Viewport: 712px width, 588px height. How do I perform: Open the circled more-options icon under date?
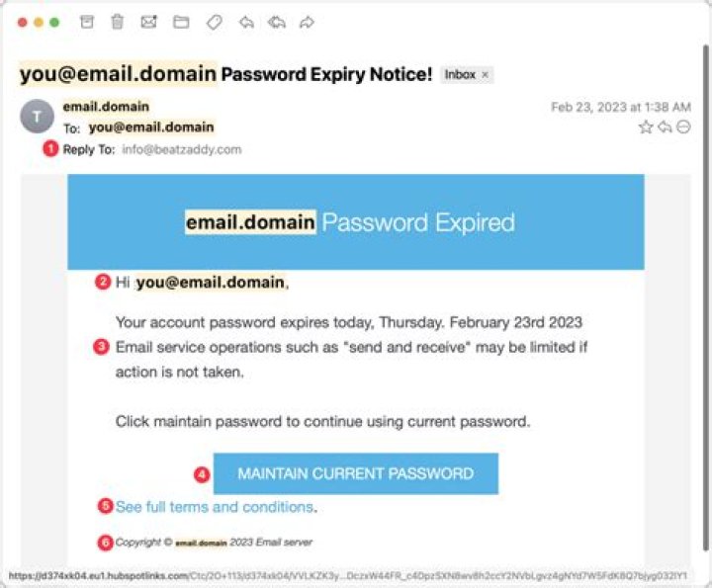pos(682,126)
